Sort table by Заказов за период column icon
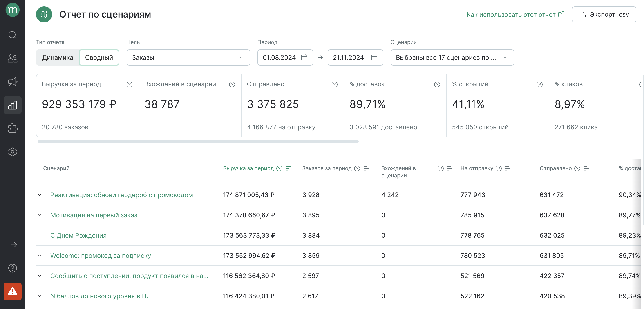The height and width of the screenshot is (309, 644). 366,168
